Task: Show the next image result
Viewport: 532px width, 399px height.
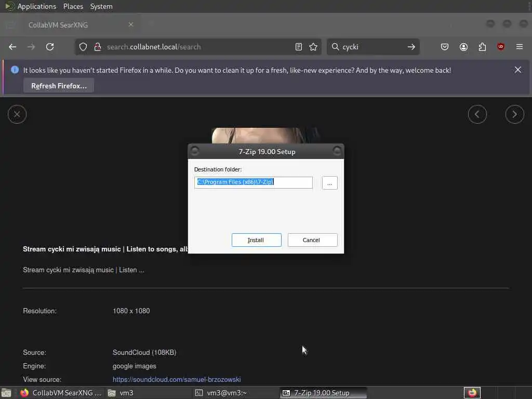Action: [515, 114]
